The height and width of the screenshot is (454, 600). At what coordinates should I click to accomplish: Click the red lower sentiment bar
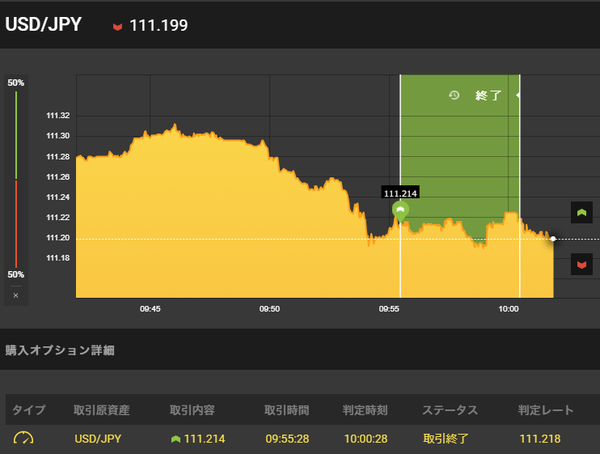pyautogui.click(x=16, y=224)
